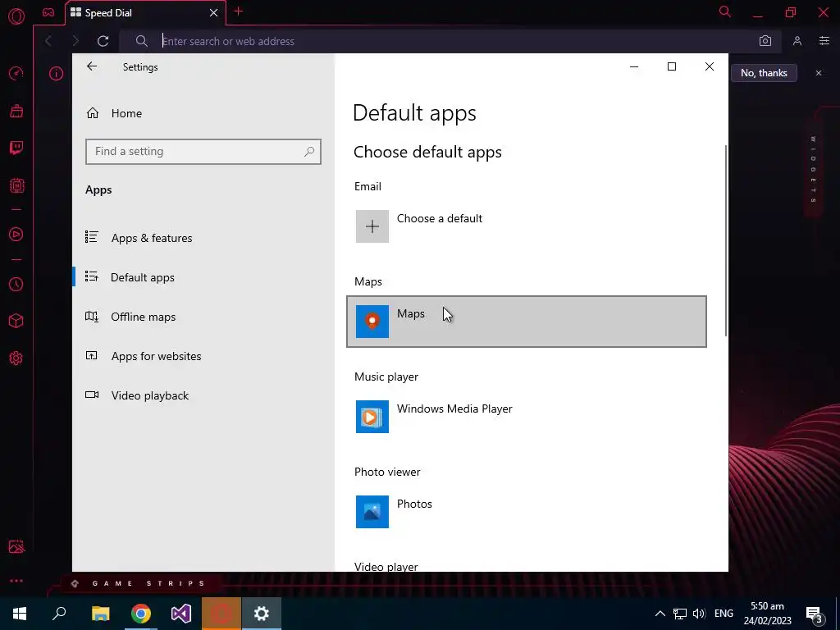Open volume control in system tray
The width and height of the screenshot is (840, 630).
coord(699,614)
